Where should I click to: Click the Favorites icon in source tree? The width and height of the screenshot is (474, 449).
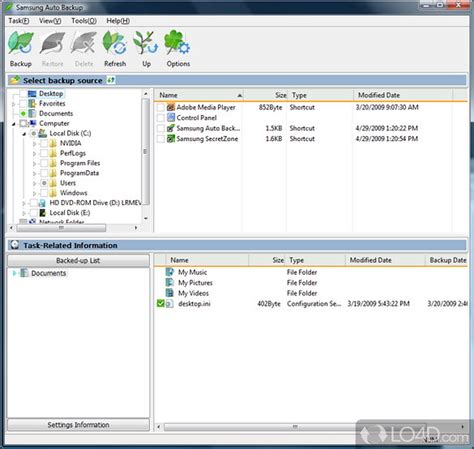[x=32, y=103]
